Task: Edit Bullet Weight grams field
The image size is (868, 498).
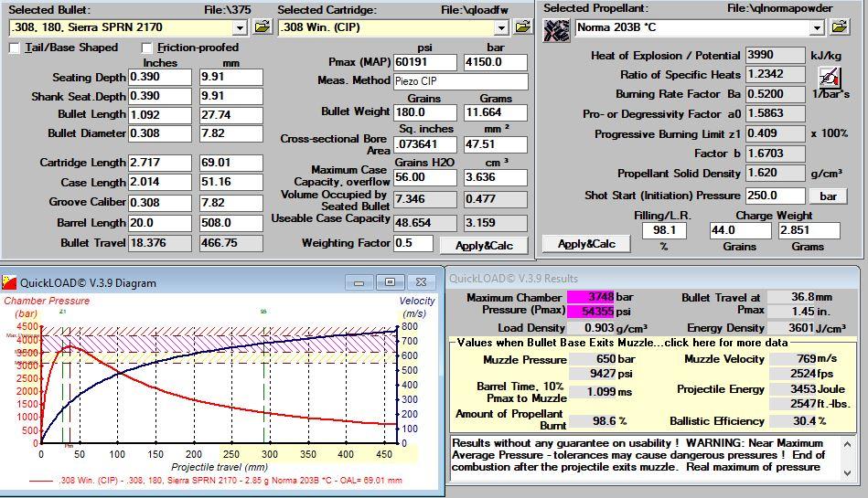Action: tap(496, 112)
